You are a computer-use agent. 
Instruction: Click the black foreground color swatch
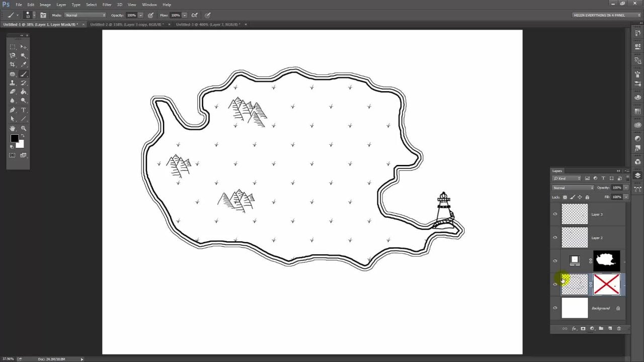[x=15, y=139]
